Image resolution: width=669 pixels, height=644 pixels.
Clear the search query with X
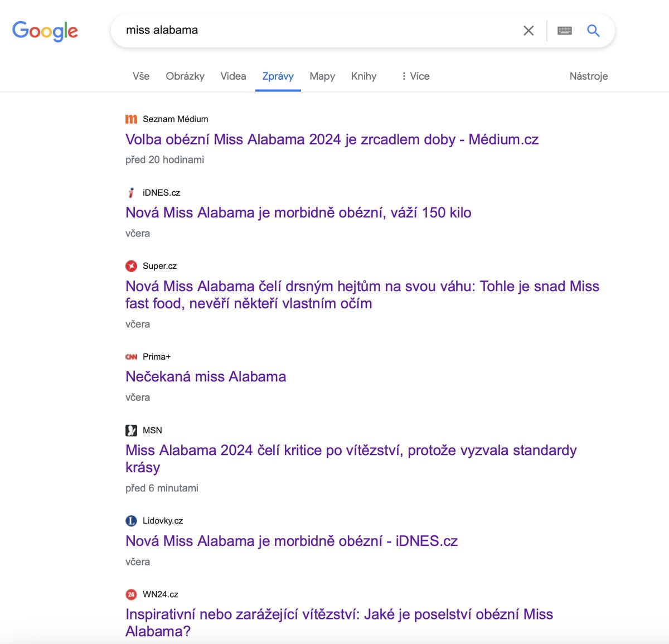point(529,31)
